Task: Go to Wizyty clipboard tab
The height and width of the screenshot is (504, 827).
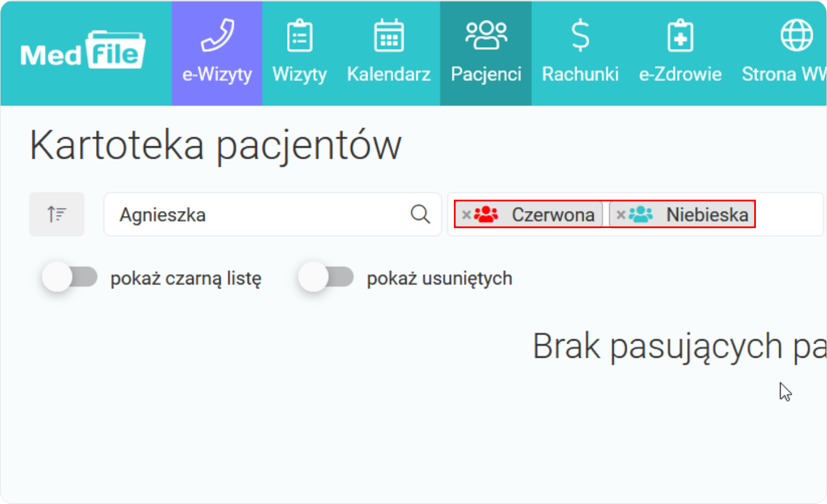Action: click(299, 53)
